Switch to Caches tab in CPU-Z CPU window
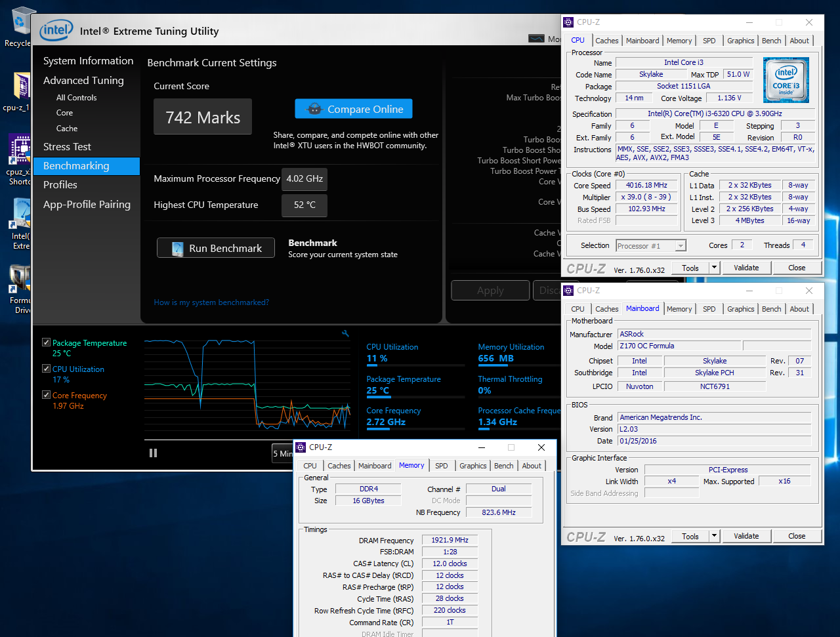The height and width of the screenshot is (637, 840). click(607, 41)
